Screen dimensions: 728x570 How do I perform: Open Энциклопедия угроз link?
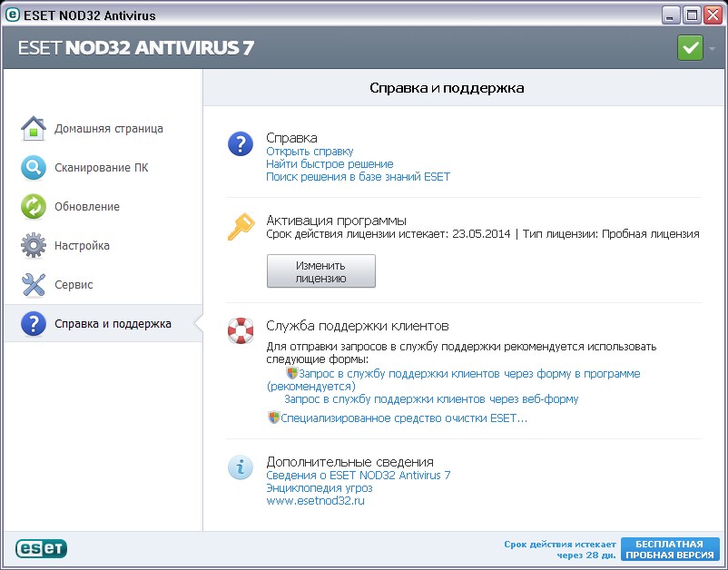320,487
